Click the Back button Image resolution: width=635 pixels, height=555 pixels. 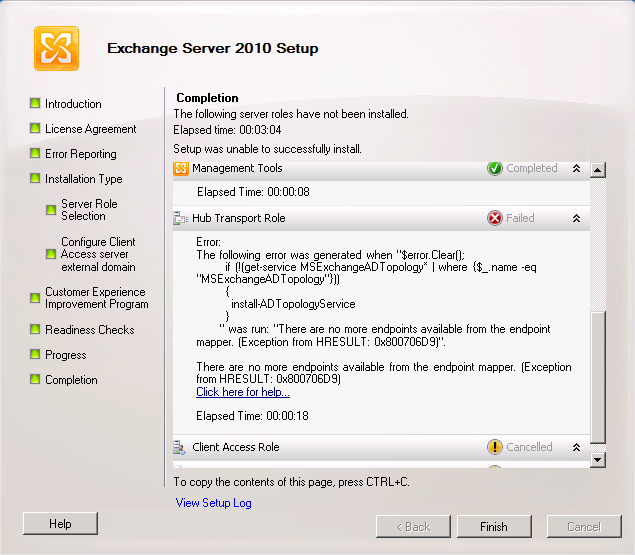tap(413, 527)
